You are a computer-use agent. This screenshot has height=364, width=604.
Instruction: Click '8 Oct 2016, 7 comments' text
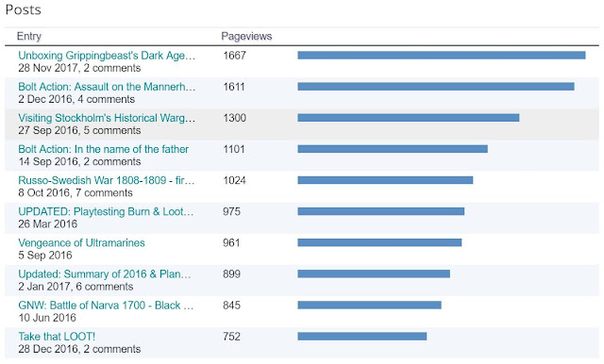click(75, 192)
